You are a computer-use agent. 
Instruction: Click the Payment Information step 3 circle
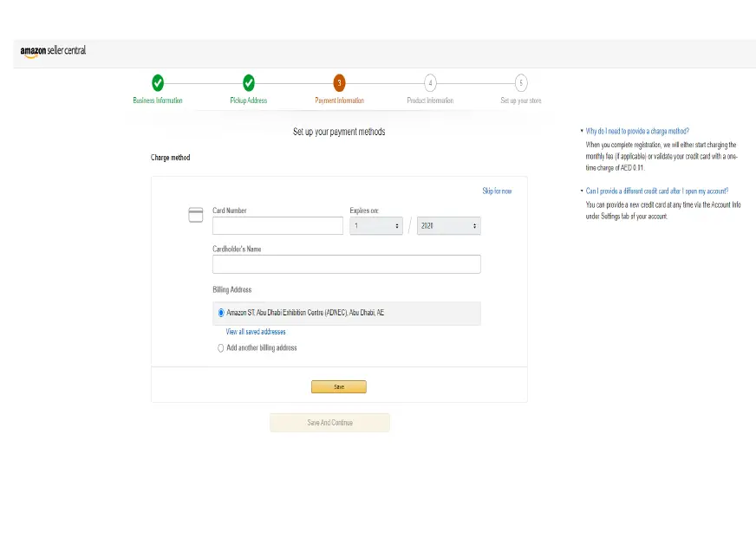tap(339, 82)
